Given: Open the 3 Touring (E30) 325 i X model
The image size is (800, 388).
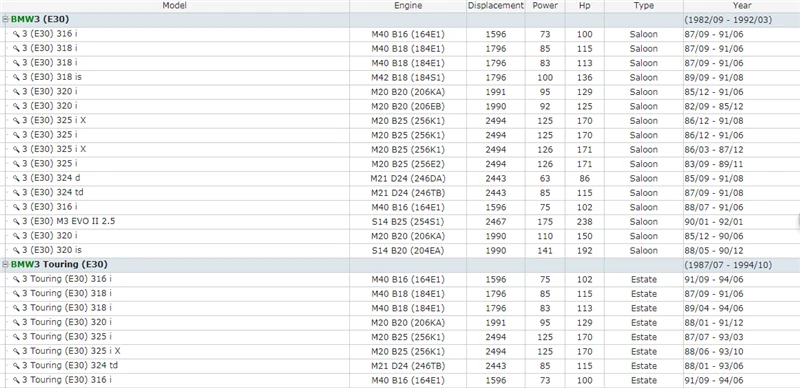Looking at the screenshot, I should [x=71, y=351].
